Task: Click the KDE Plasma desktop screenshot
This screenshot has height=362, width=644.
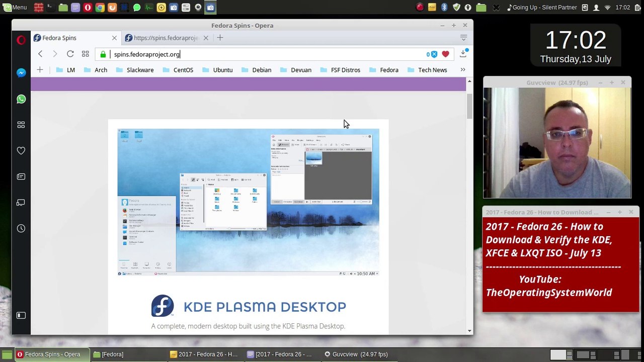Action: pos(248,202)
